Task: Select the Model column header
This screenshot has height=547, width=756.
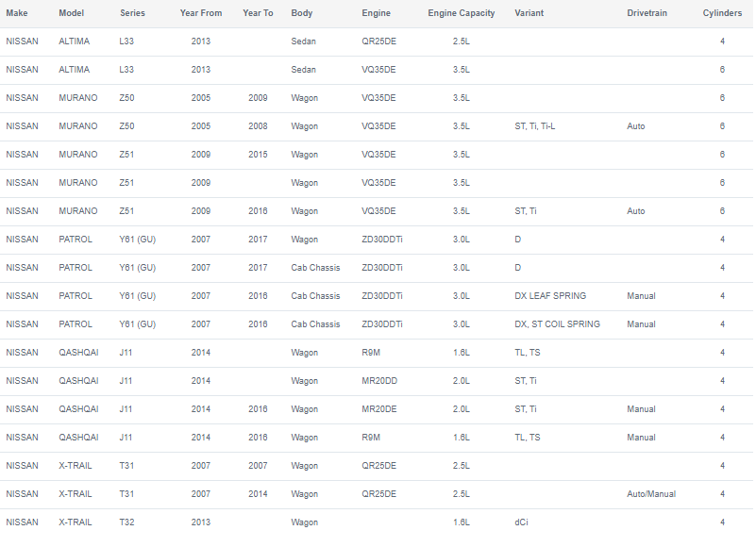Action: coord(72,13)
